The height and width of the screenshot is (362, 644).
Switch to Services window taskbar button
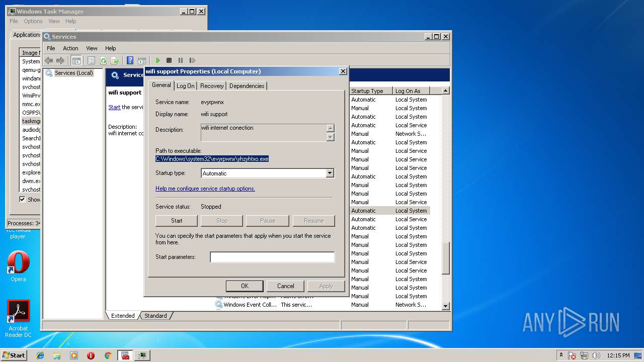(x=125, y=355)
